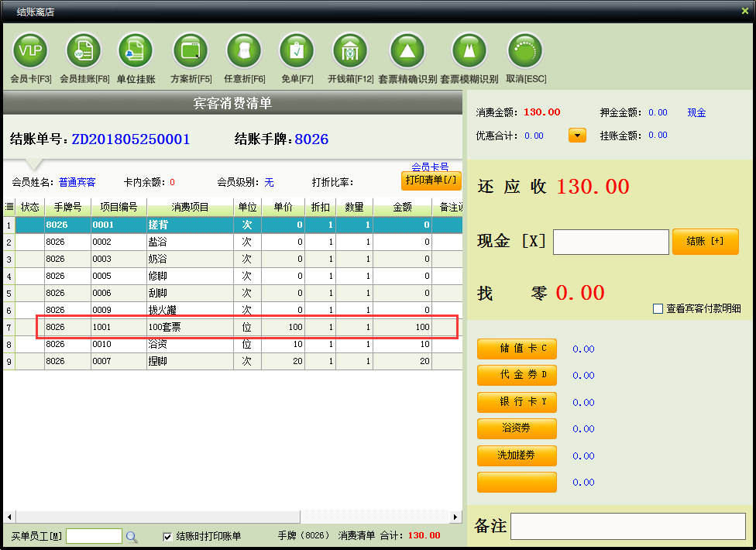Viewport: 756px width, 550px height.
Task: Click the 买单员工 search magnifier icon
Action: click(x=132, y=536)
